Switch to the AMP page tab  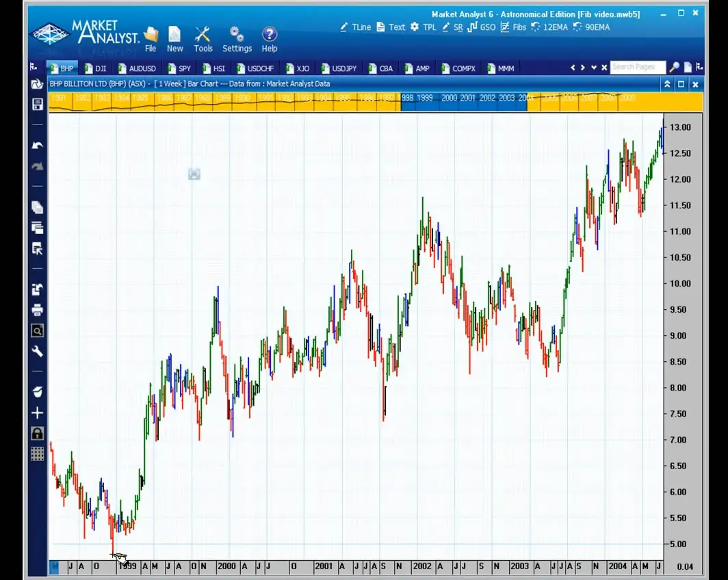coord(417,68)
